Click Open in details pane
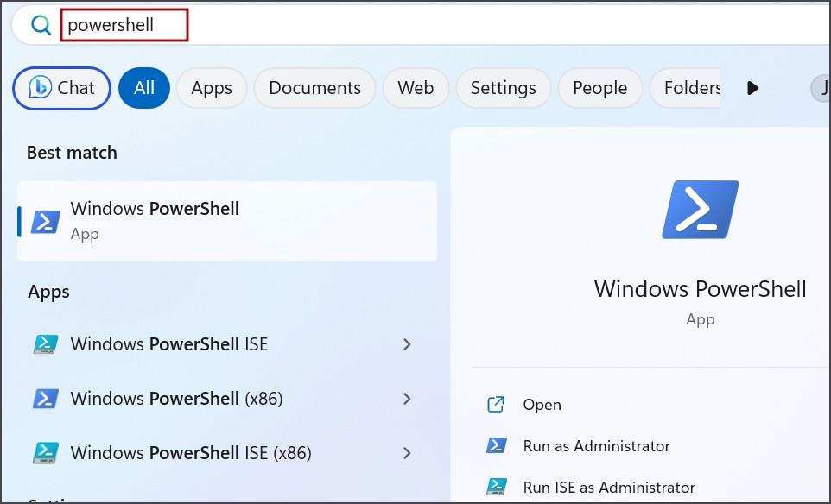Screen dimensions: 831x504 click(x=542, y=405)
